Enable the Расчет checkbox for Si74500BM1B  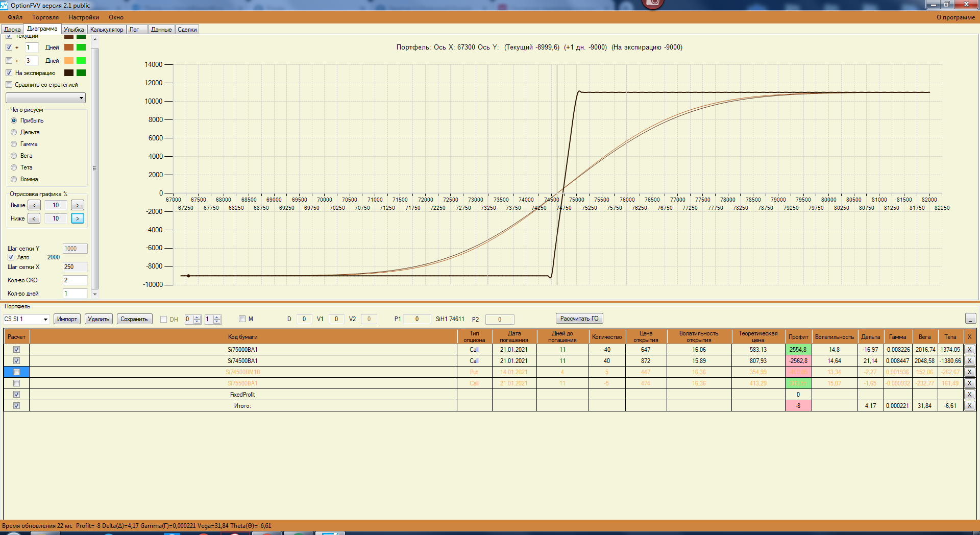(16, 372)
